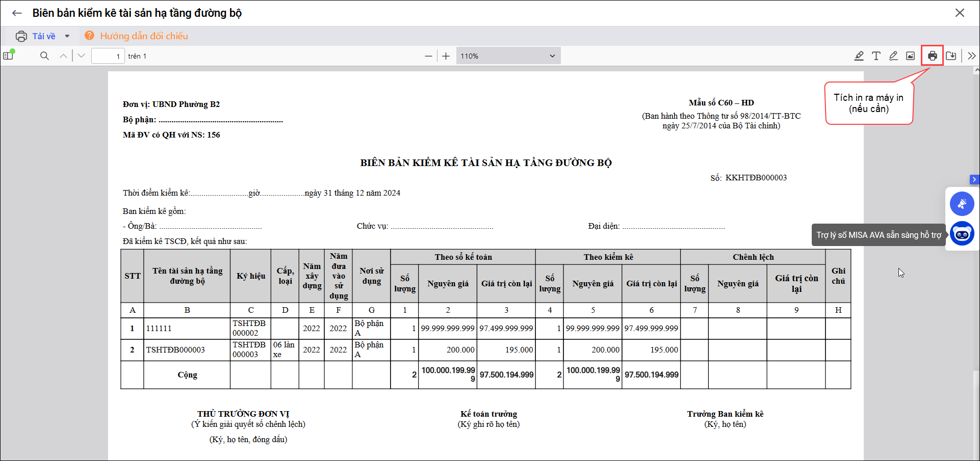Go to the next page arrow
Image resolution: width=980 pixels, height=461 pixels.
coord(81,56)
